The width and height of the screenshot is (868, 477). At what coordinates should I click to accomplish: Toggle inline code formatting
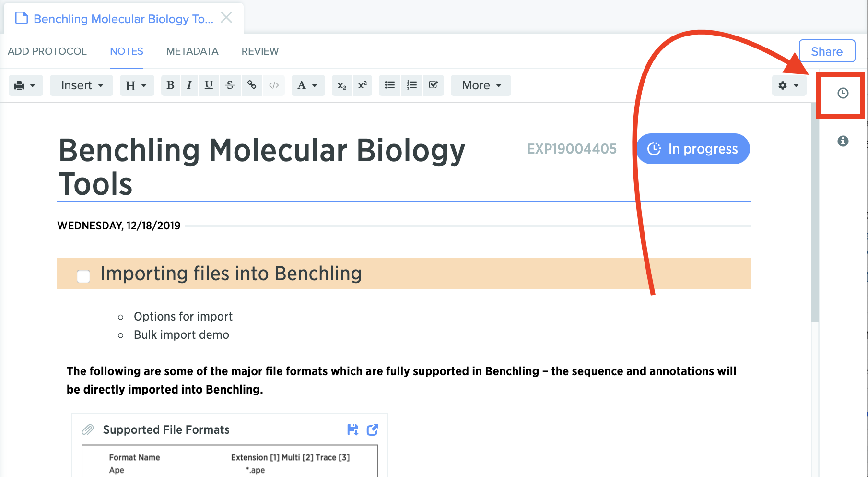tap(274, 85)
